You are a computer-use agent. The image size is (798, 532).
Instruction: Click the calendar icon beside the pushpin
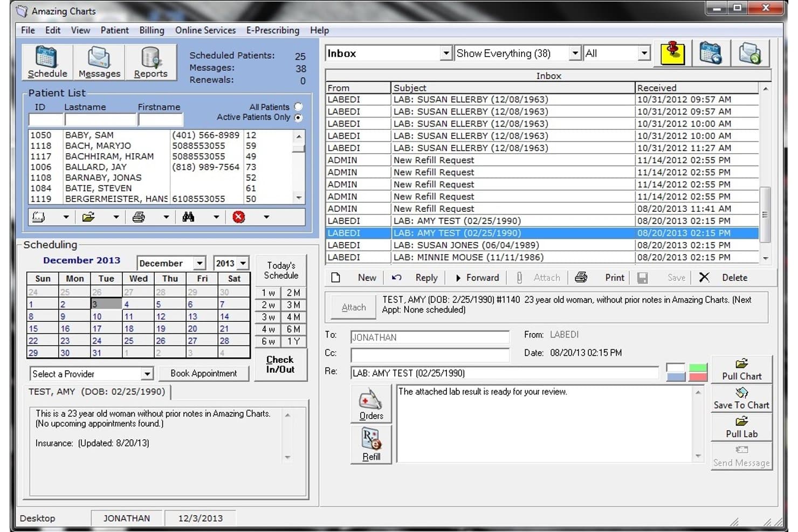tap(711, 53)
